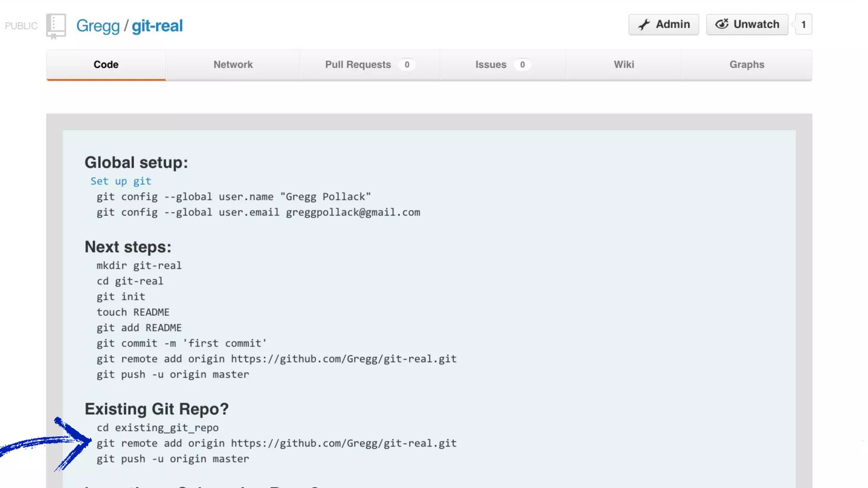Click the wrench icon in the Admin button
Screen dimensions: 868x488
coord(644,25)
